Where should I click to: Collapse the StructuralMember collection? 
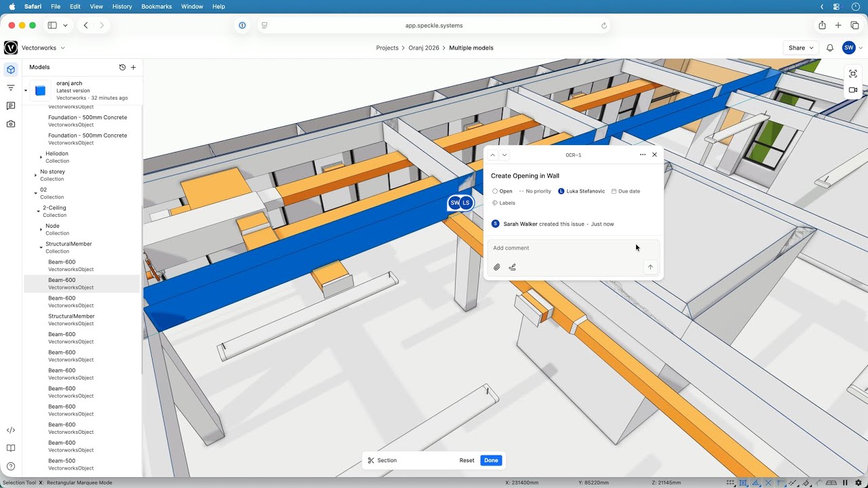click(41, 247)
